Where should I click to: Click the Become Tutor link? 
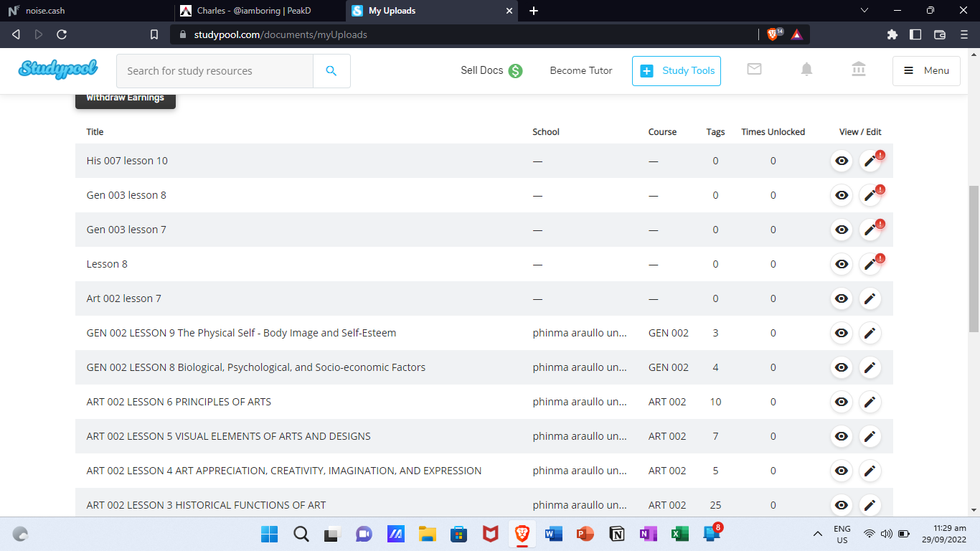click(581, 70)
